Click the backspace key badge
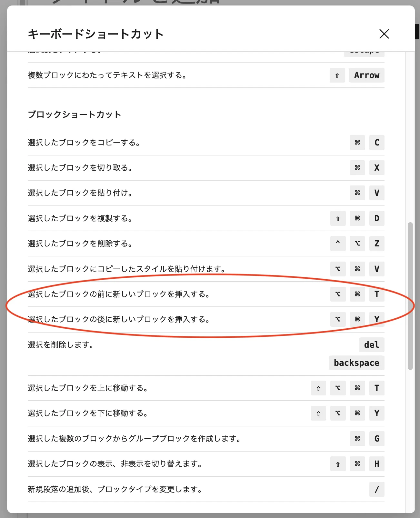The height and width of the screenshot is (518, 420). [x=356, y=363]
